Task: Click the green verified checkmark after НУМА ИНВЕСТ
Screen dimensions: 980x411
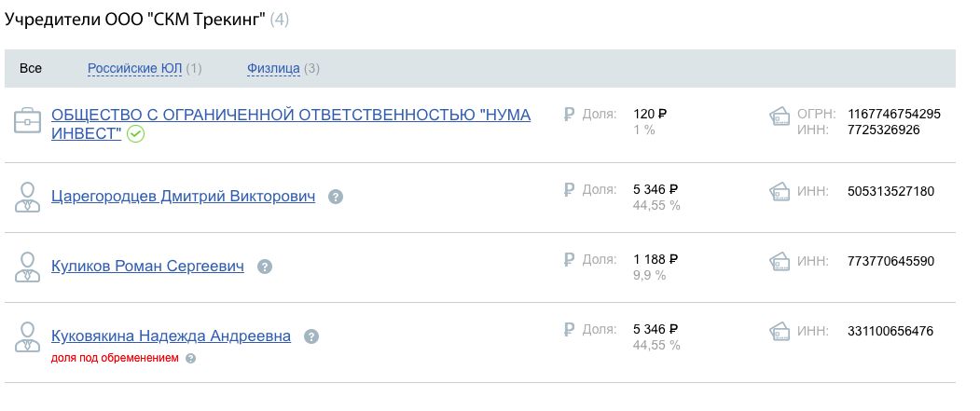Action: tap(136, 134)
